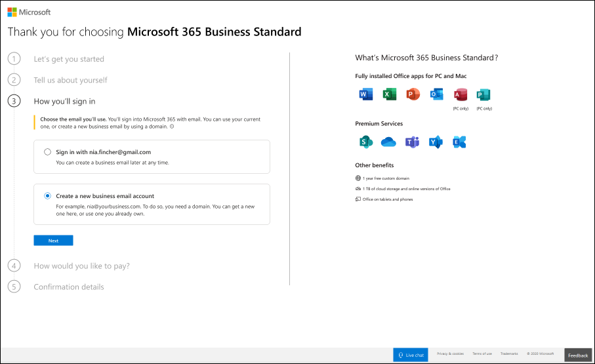
Task: Click the Word app icon
Action: 365,94
